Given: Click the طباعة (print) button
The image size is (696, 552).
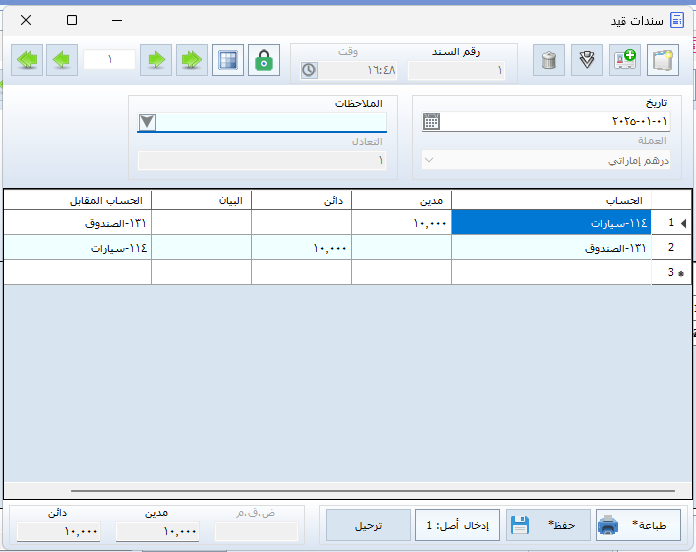Looking at the screenshot, I should 637,525.
